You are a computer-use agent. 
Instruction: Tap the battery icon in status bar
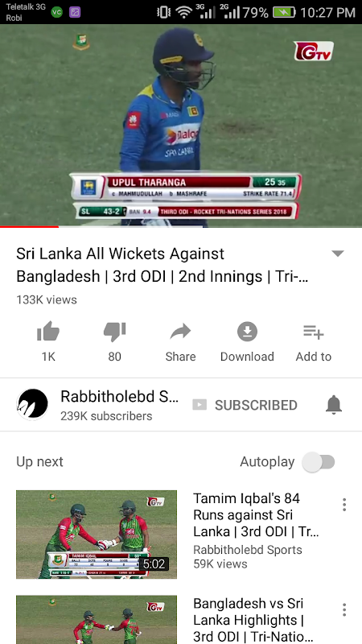click(x=284, y=12)
